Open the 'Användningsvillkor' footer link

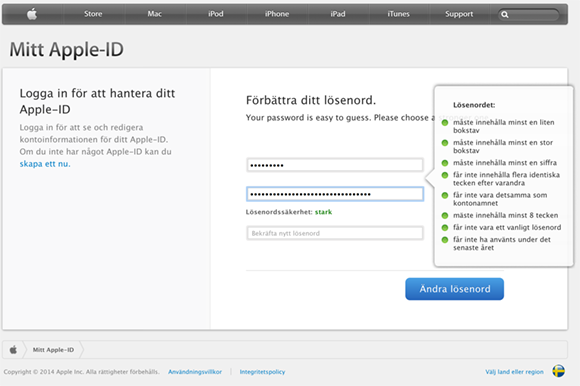(x=195, y=372)
